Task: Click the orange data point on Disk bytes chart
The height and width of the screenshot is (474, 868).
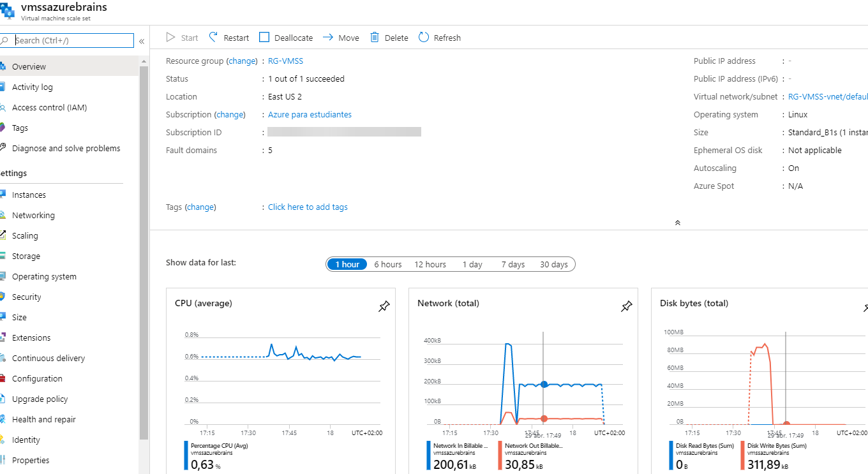Action: (786, 424)
